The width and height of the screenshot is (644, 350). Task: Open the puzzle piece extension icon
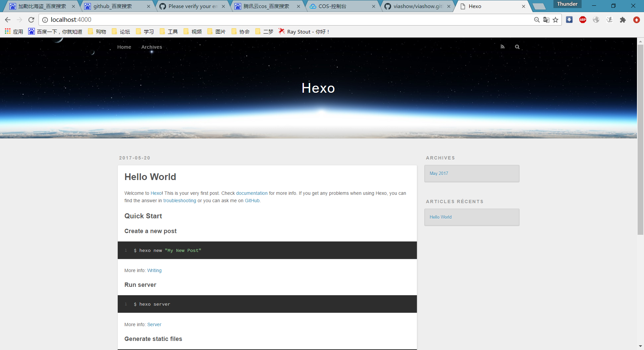point(623,20)
